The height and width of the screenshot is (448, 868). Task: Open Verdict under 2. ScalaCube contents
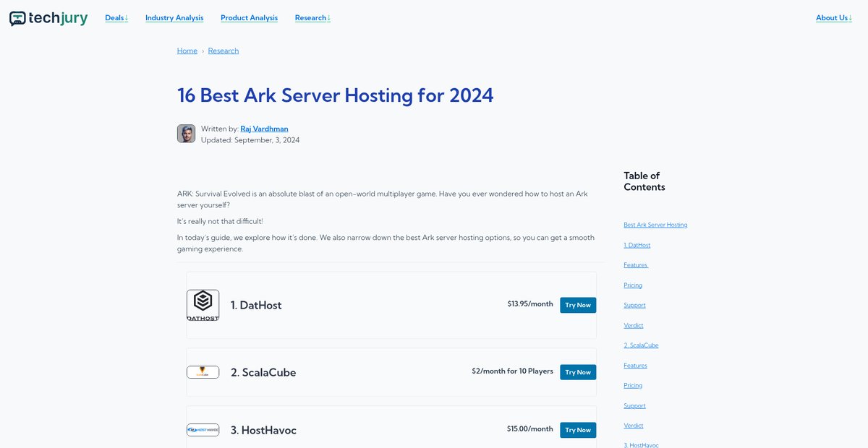[x=634, y=426]
